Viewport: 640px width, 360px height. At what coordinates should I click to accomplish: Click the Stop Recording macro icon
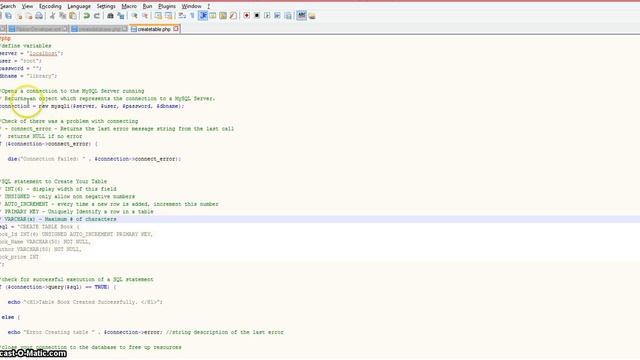(257, 16)
